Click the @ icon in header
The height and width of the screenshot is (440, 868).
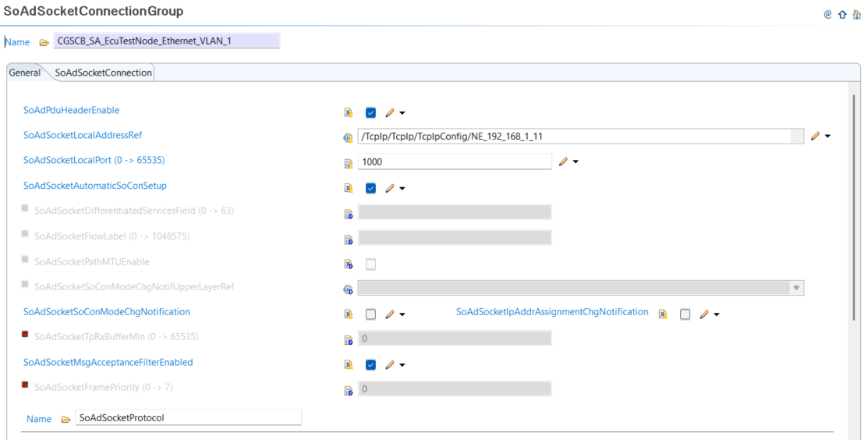click(x=827, y=14)
